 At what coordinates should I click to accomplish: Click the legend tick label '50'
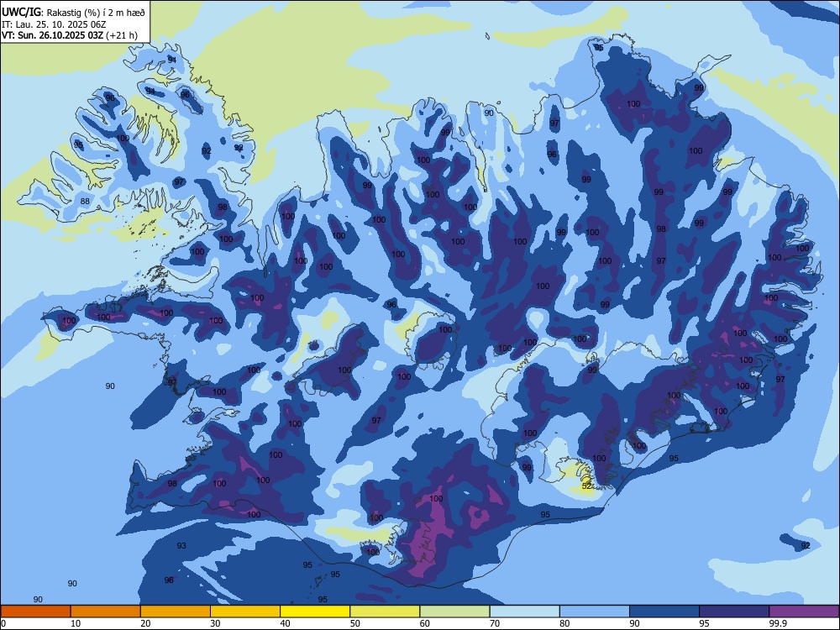tap(355, 623)
